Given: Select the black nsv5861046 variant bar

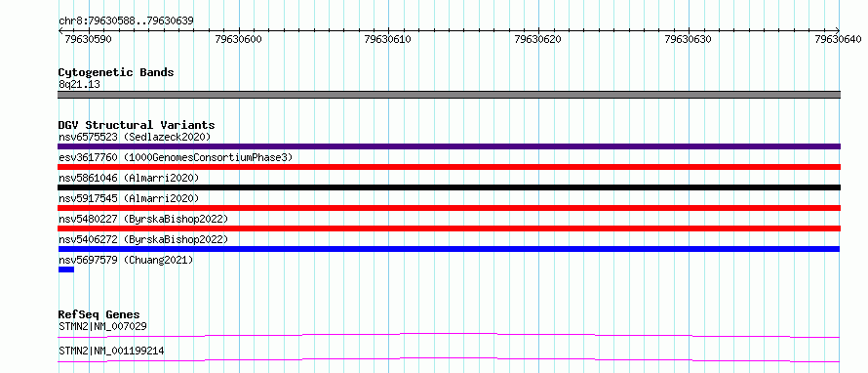Looking at the screenshot, I should pos(449,187).
